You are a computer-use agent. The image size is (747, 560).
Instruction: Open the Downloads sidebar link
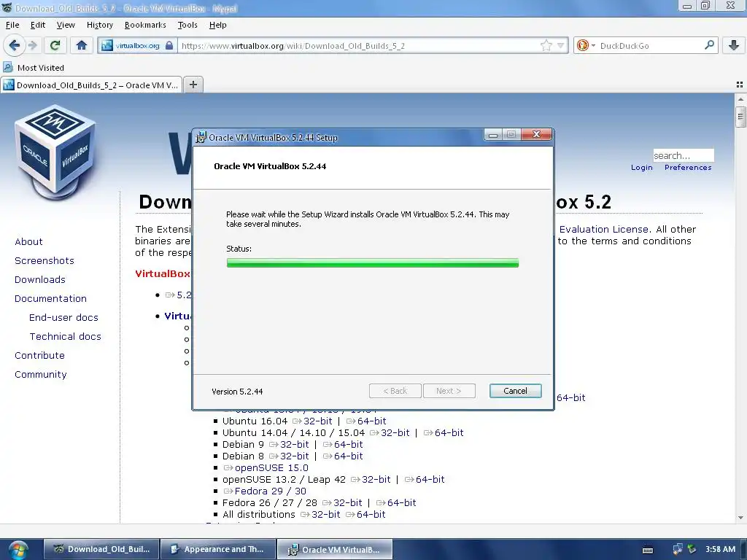click(x=40, y=279)
